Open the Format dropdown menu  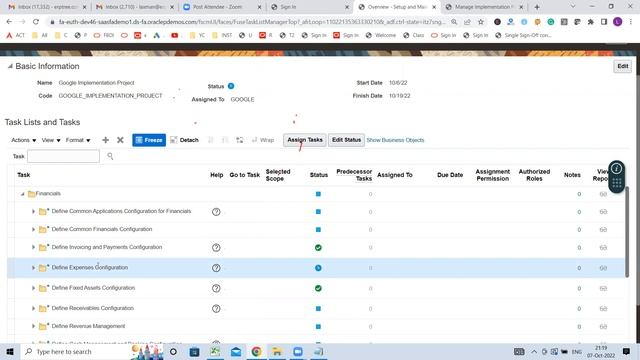(x=78, y=140)
